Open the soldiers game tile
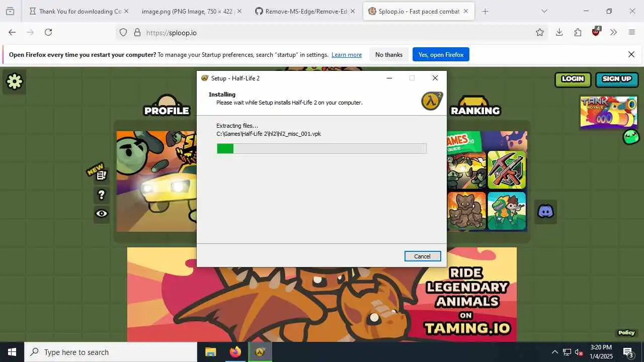Image resolution: width=644 pixels, height=362 pixels. [467, 170]
